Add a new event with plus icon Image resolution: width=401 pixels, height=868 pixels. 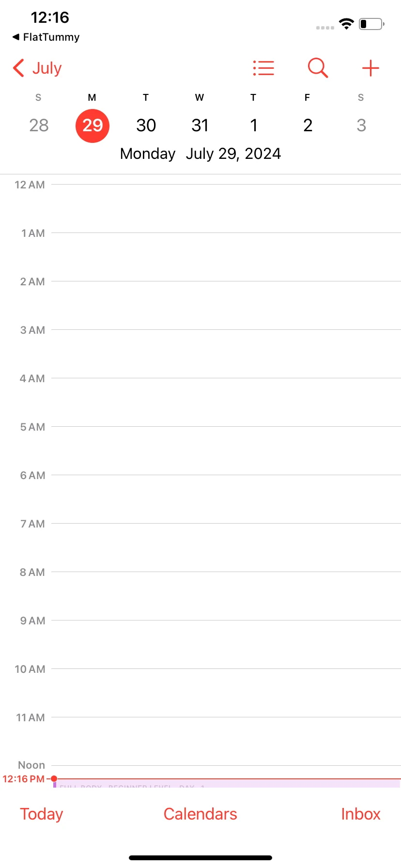coord(370,68)
